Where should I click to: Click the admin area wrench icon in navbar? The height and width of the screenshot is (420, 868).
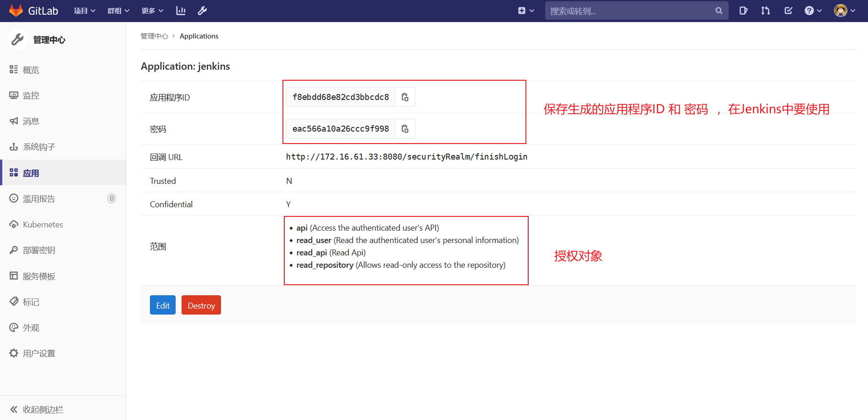[202, 11]
